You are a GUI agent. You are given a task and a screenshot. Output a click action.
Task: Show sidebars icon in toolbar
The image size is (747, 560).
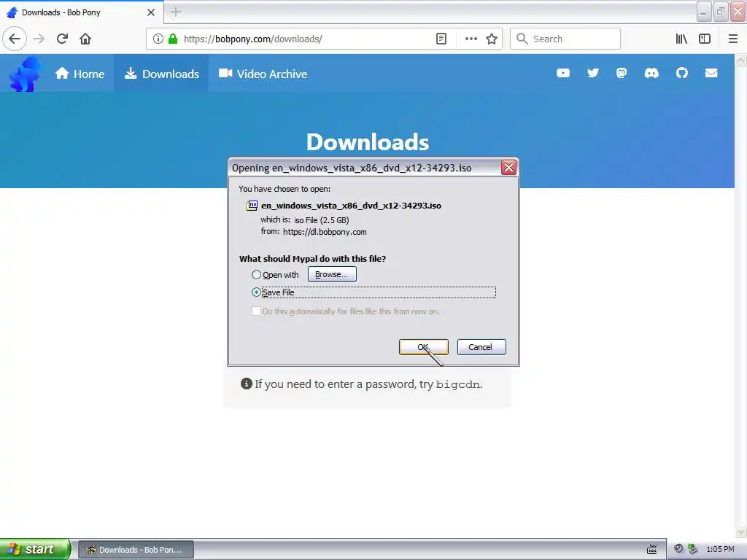[705, 39]
